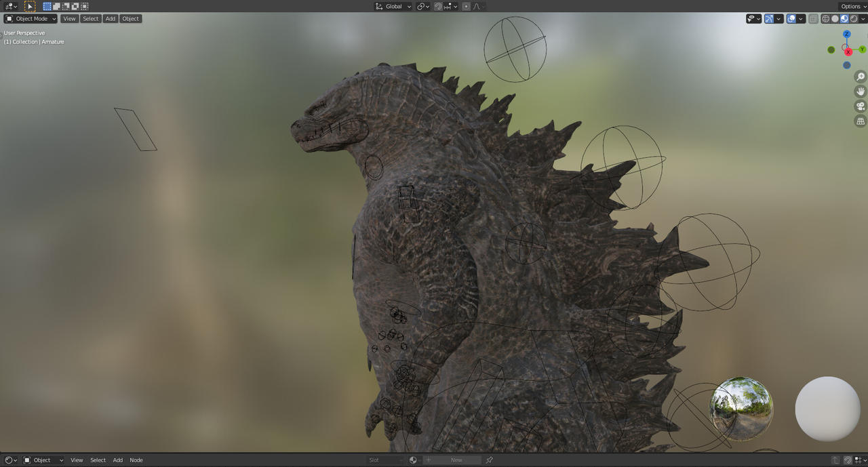Click the New material button
Screen dimensions: 868x467
point(452,460)
